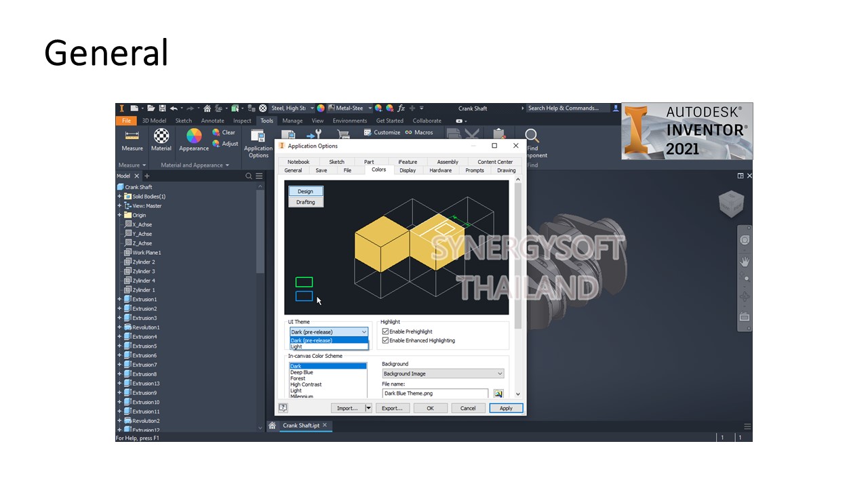868x488 pixels.
Task: Expand the Extrusion1 feature node
Action: (x=119, y=299)
